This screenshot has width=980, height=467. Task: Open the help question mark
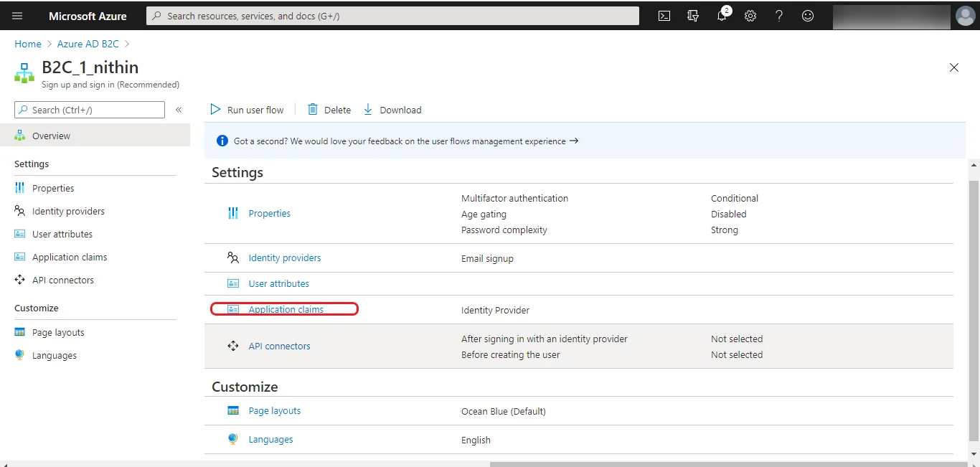coord(779,15)
